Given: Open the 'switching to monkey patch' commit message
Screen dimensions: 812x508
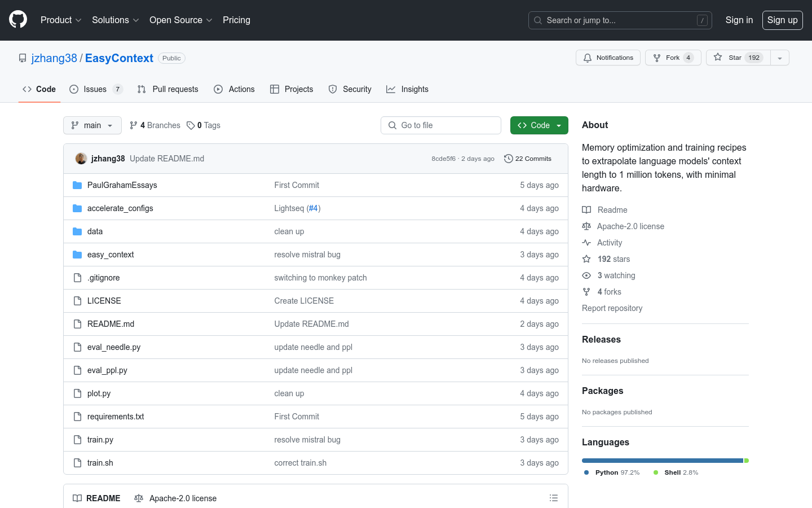Looking at the screenshot, I should [320, 278].
